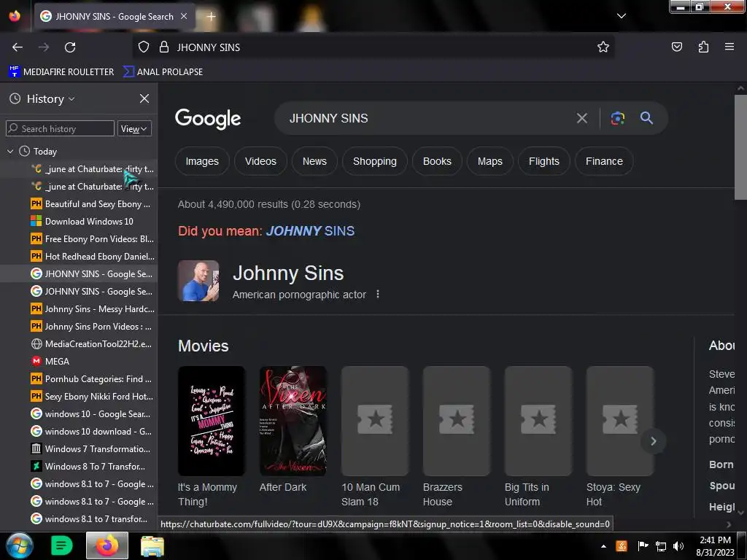Screen dimensions: 747x560
Task: Open the network tray icon
Action: tap(661, 546)
